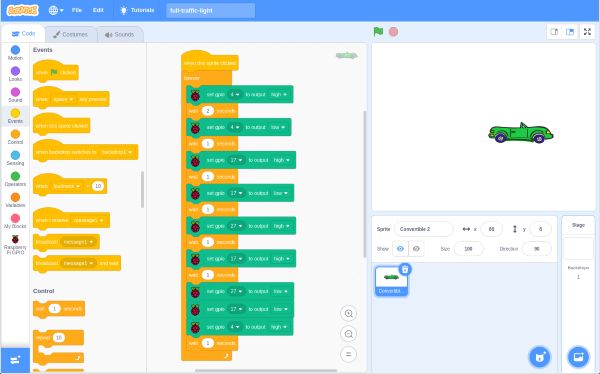Zoom in the code workspace

click(349, 314)
